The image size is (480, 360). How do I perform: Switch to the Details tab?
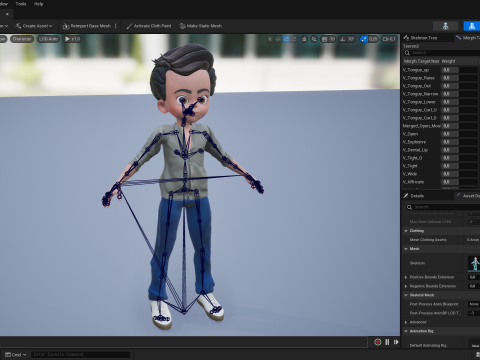(x=414, y=196)
